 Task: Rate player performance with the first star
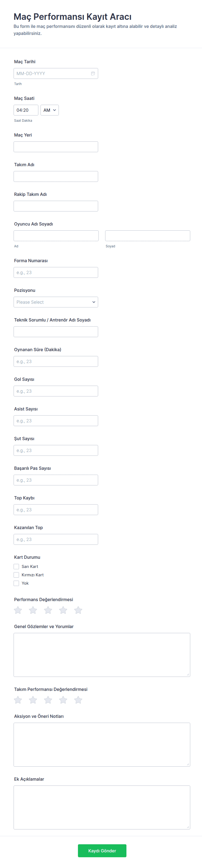click(x=18, y=610)
